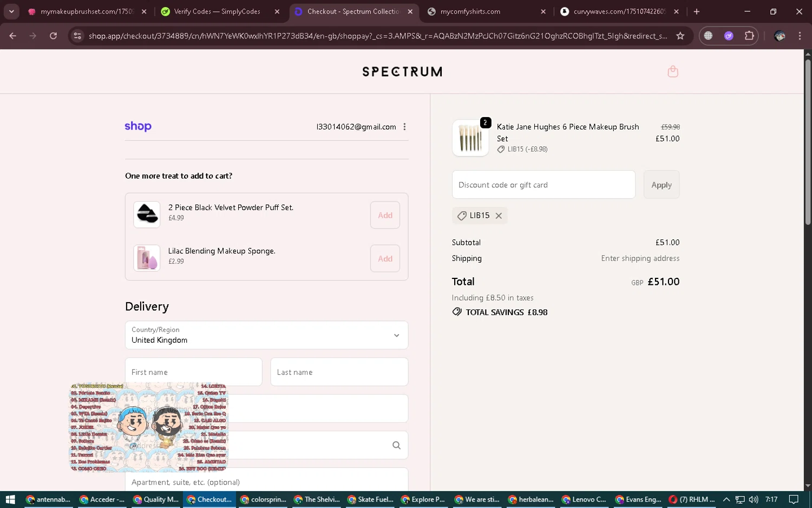The width and height of the screenshot is (812, 508).
Task: Open the (7) RHLM Opera taskbar window
Action: click(x=692, y=499)
